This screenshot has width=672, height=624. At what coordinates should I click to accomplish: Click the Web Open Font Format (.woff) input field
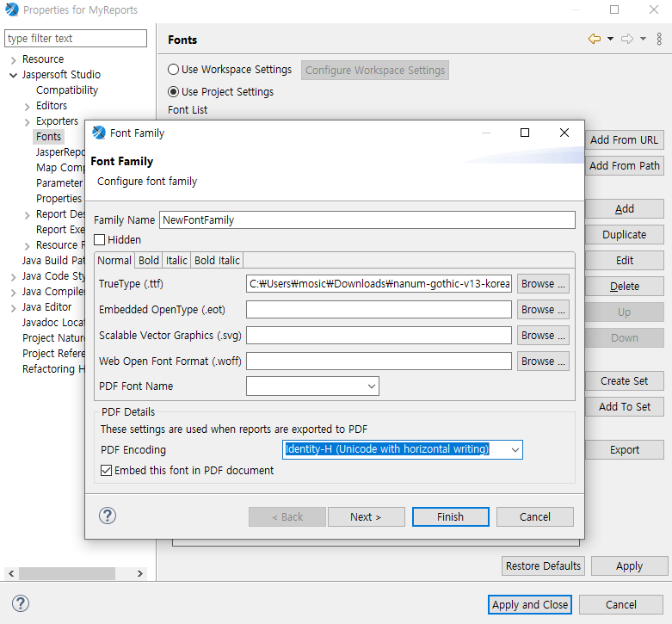point(379,361)
